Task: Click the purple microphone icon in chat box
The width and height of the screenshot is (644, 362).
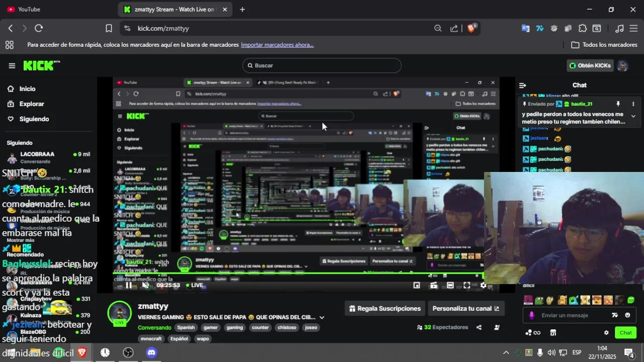Action: (x=532, y=315)
